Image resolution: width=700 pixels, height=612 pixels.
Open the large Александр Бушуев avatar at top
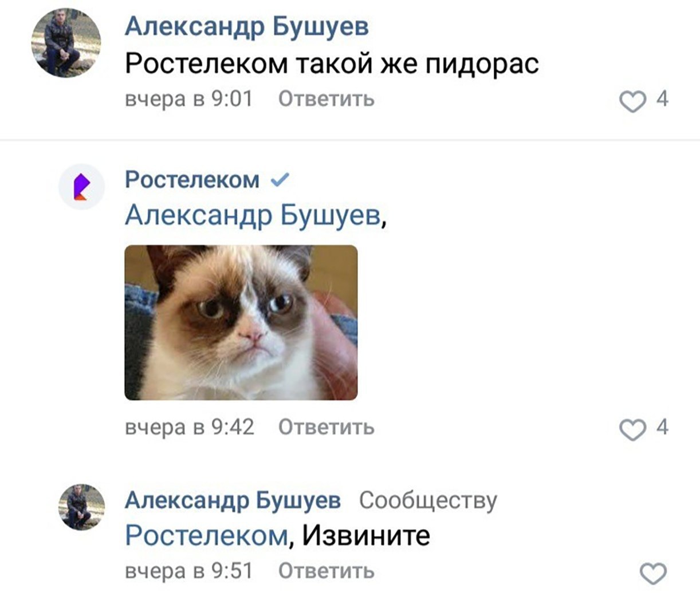click(66, 42)
